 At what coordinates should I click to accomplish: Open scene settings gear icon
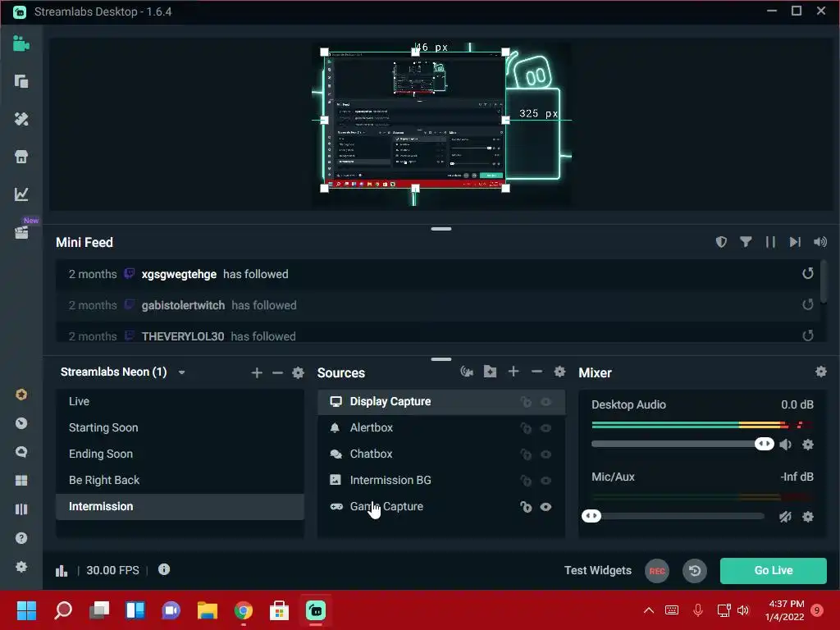298,373
